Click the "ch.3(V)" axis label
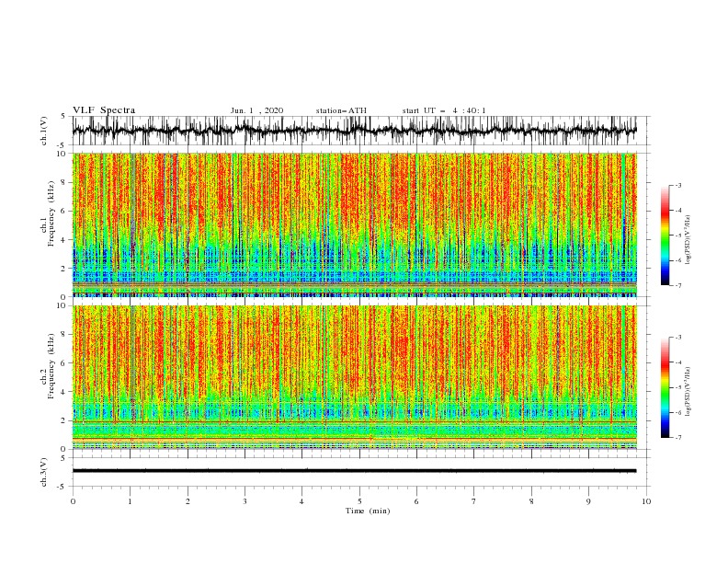The height and width of the screenshot is (563, 728). (x=44, y=472)
